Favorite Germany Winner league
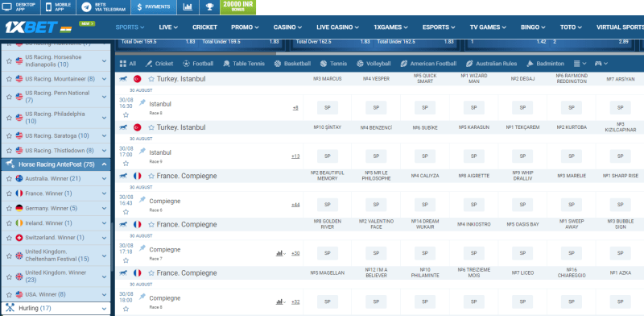644x316 pixels. [9, 208]
